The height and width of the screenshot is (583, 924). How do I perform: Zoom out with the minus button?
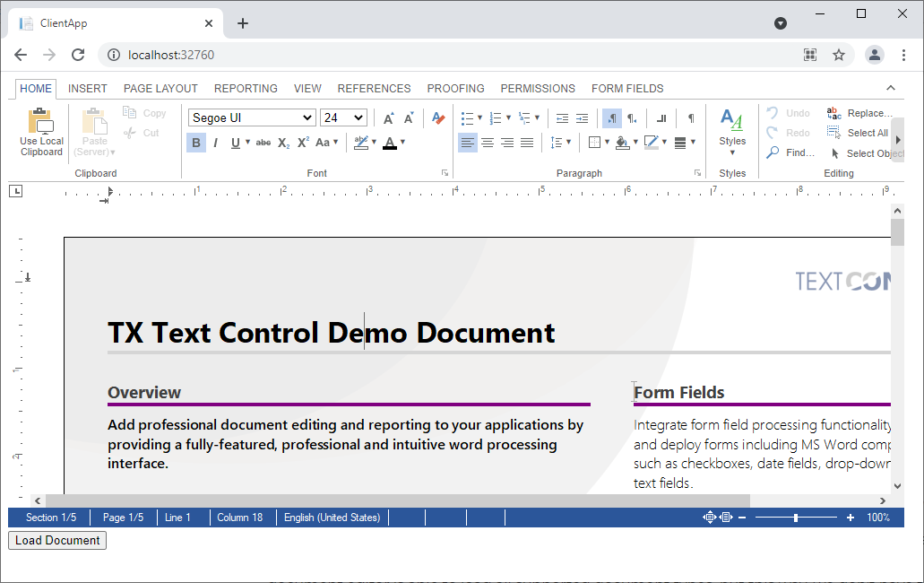coord(742,518)
